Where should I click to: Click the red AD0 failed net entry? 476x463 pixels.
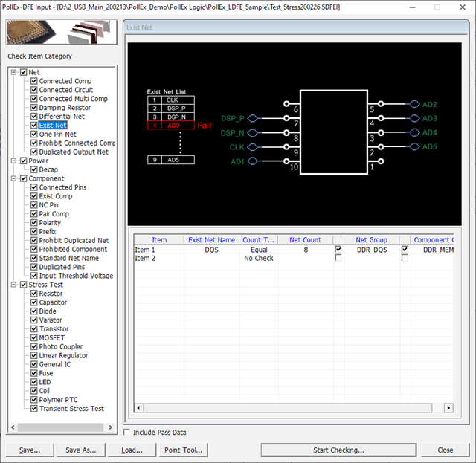[173, 126]
